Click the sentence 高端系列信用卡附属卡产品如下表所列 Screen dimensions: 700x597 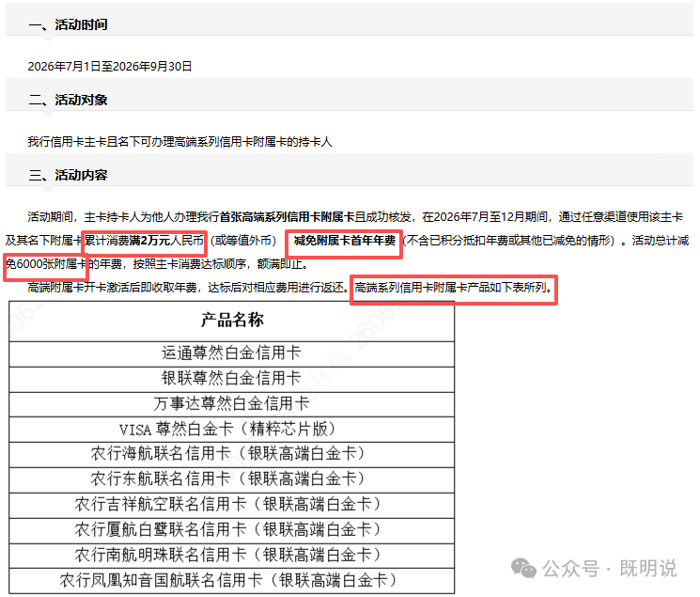click(x=453, y=288)
